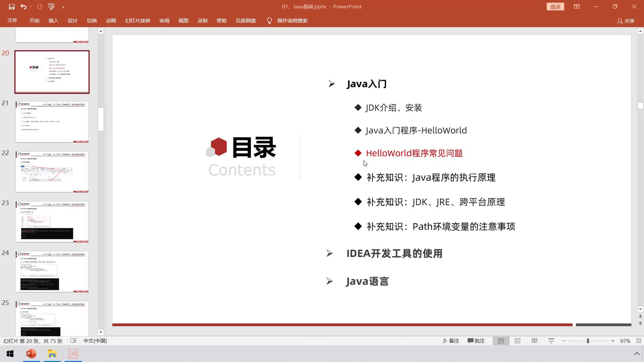Select slide 21 thumbnail
The height and width of the screenshot is (362, 644).
(52, 122)
